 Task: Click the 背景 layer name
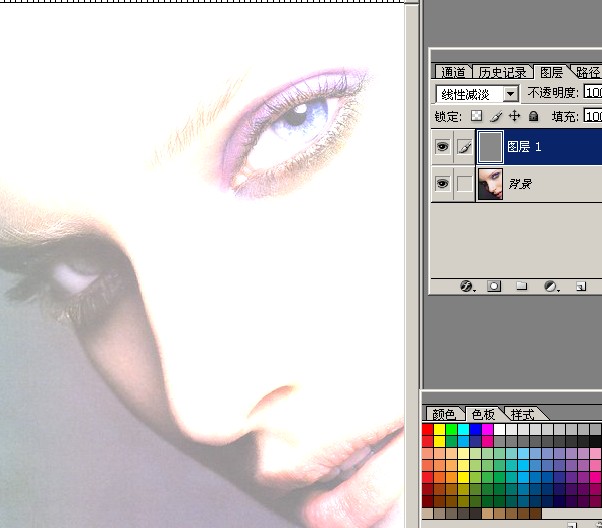(x=520, y=184)
